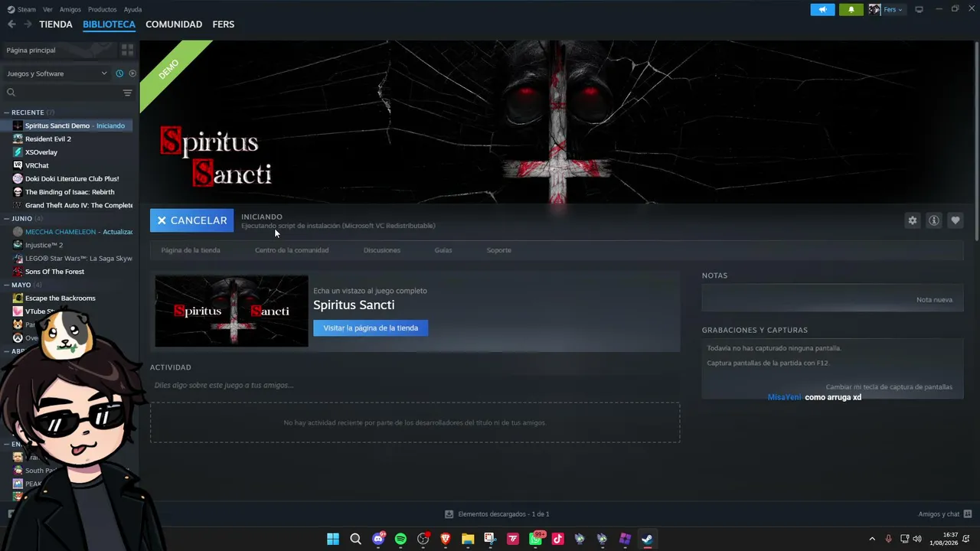The width and height of the screenshot is (980, 551).
Task: Cancel the game launch with CANCELAR
Action: (x=191, y=220)
